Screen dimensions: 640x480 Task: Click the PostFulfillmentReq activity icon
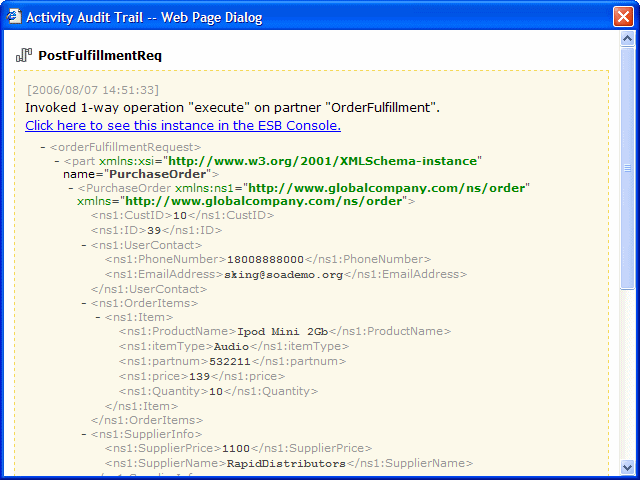pyautogui.click(x=24, y=55)
